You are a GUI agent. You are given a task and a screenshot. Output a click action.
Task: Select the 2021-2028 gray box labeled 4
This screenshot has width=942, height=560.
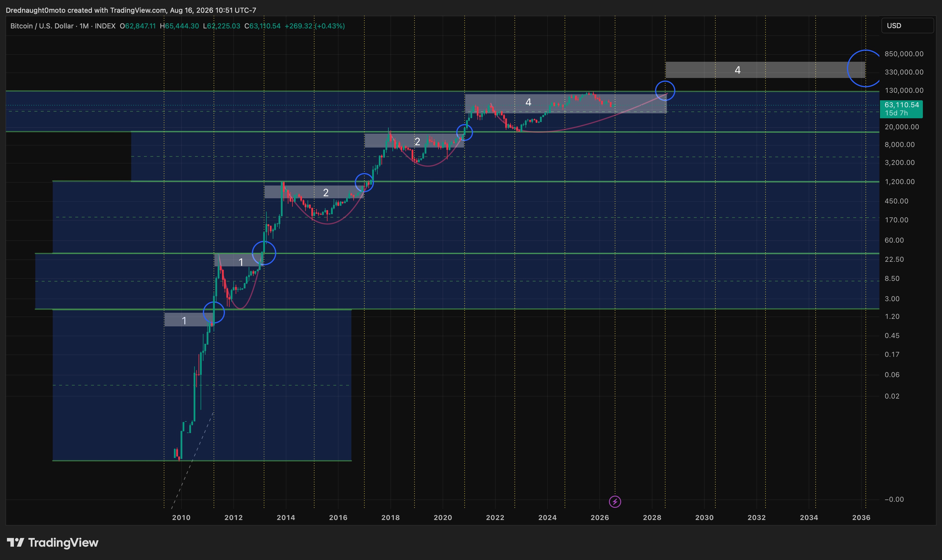click(566, 103)
